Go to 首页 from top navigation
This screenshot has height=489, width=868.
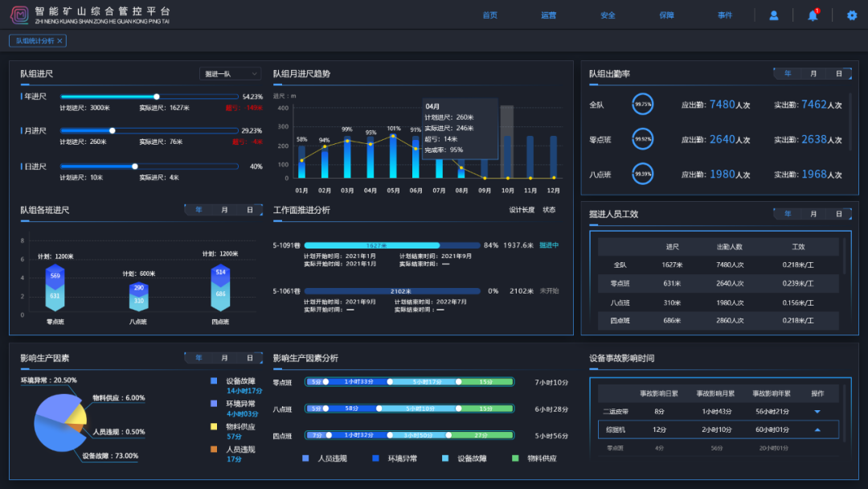pyautogui.click(x=490, y=15)
